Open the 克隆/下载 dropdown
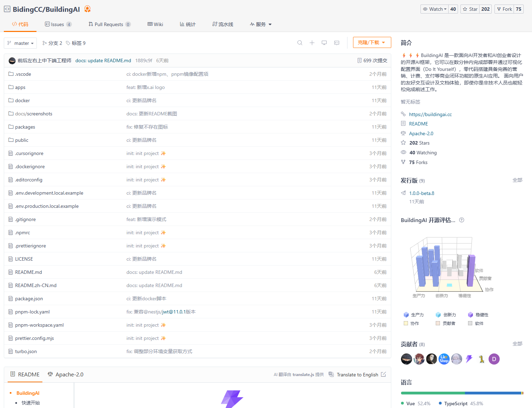 click(x=372, y=42)
